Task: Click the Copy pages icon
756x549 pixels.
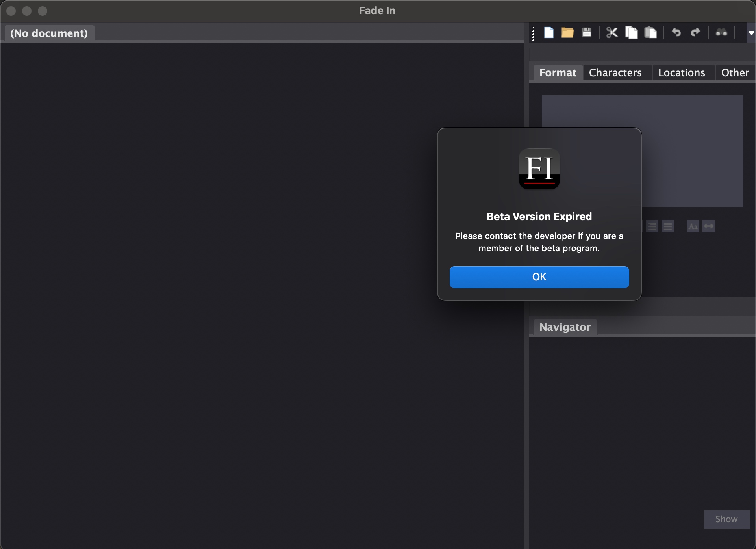Action: point(631,32)
